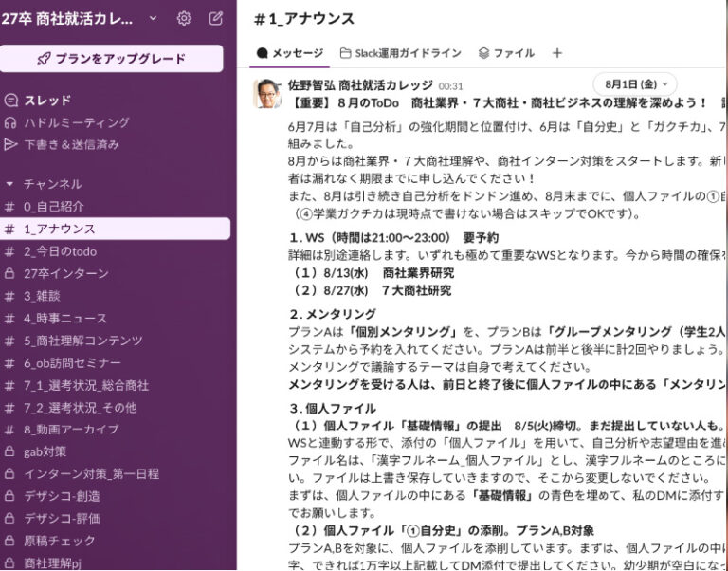Open Slack運用ガイドライン tab
728x571 pixels.
[401, 53]
